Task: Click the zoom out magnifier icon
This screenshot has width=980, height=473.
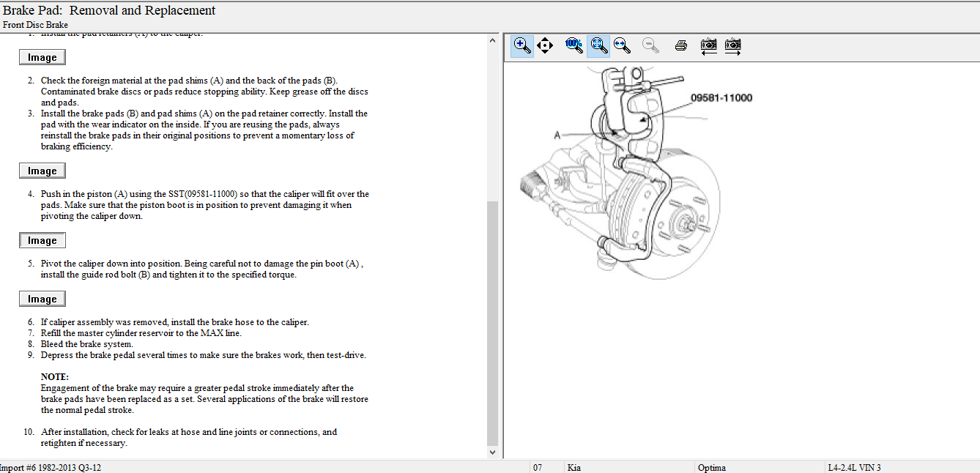Action: (x=650, y=45)
